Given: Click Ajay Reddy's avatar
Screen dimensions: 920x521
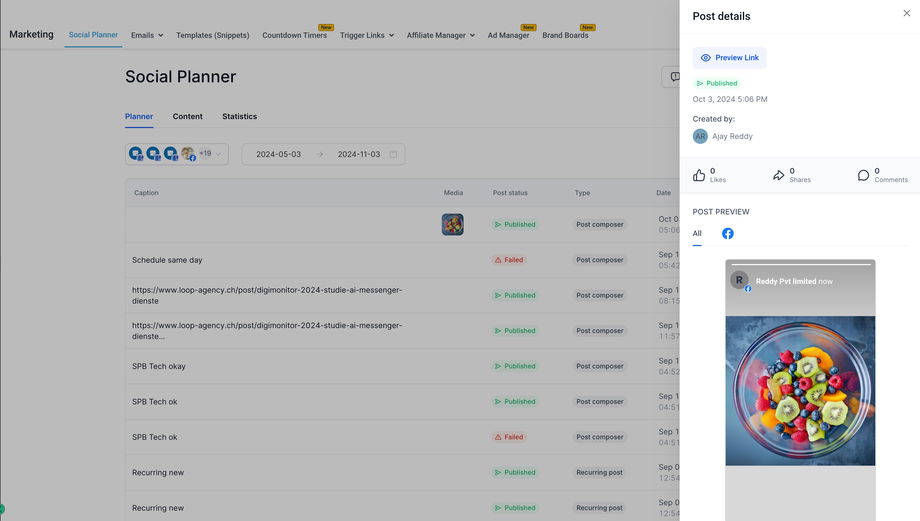Looking at the screenshot, I should pyautogui.click(x=700, y=136).
